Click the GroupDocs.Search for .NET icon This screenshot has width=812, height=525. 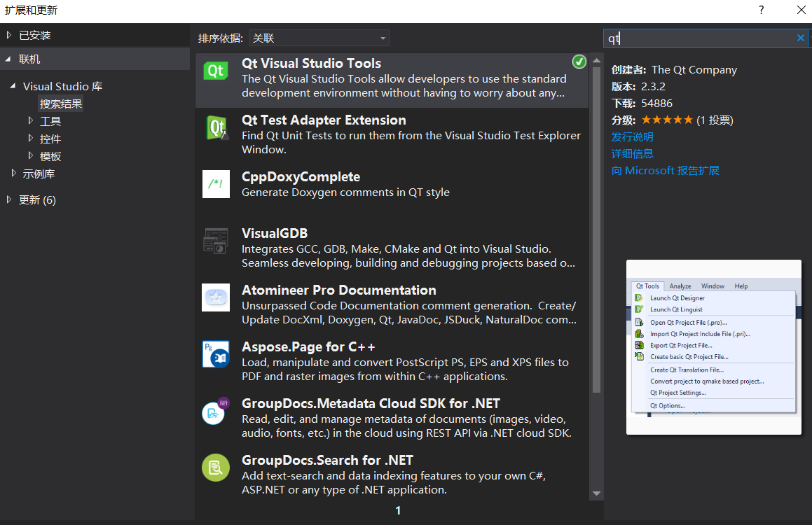[215, 468]
